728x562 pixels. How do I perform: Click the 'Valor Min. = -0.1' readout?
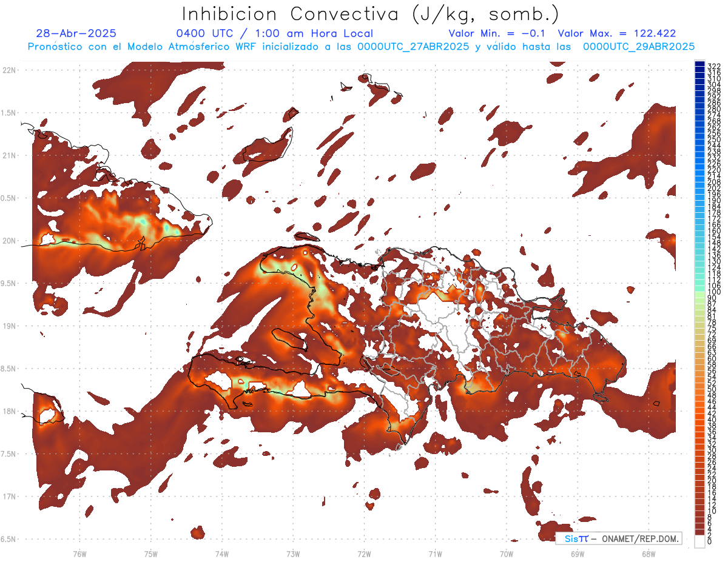[x=497, y=33]
